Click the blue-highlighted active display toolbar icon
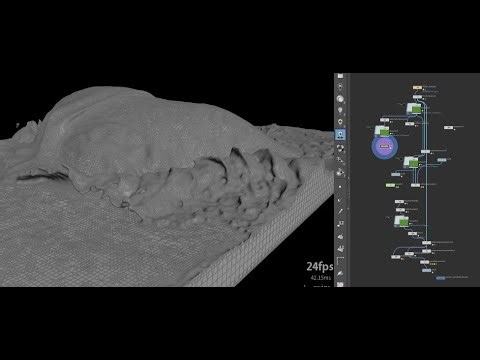 coord(340,135)
